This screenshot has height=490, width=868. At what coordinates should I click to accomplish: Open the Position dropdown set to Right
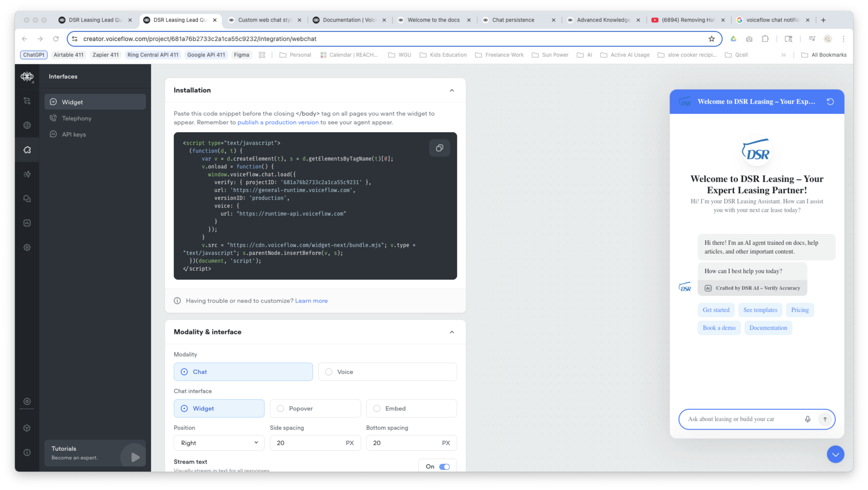tap(219, 442)
